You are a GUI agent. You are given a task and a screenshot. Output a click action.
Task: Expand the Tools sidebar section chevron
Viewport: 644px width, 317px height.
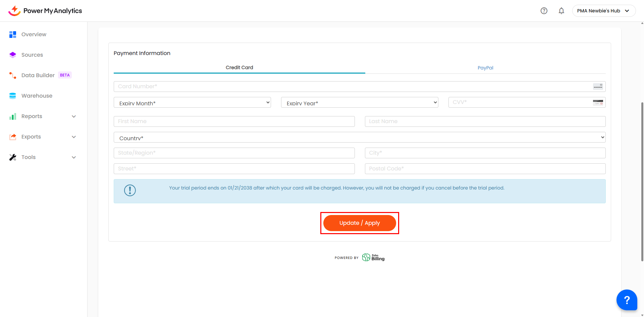pyautogui.click(x=74, y=157)
